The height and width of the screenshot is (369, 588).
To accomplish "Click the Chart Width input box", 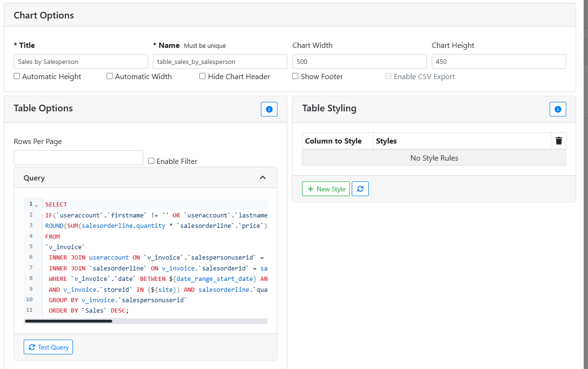I will [359, 62].
